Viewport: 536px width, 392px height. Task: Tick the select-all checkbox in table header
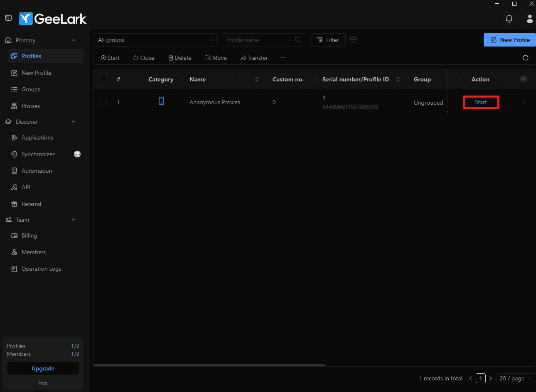point(103,79)
